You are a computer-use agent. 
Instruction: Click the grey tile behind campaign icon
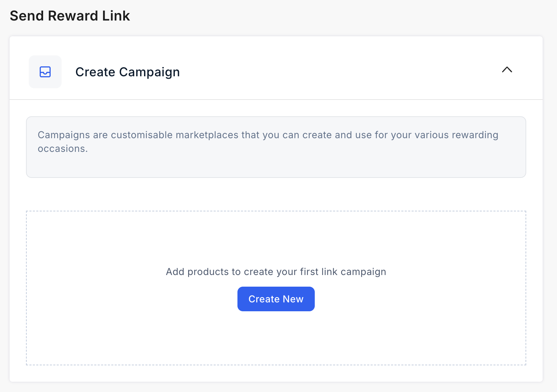tap(45, 72)
